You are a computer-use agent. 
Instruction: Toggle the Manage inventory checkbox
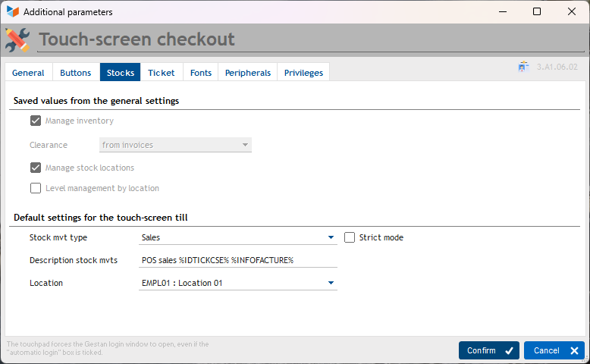tap(36, 121)
